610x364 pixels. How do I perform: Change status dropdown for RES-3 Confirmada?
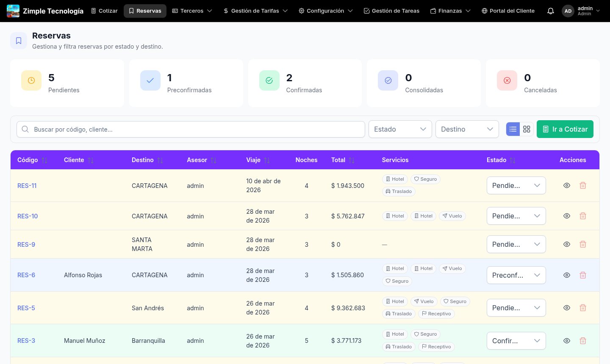(516, 341)
